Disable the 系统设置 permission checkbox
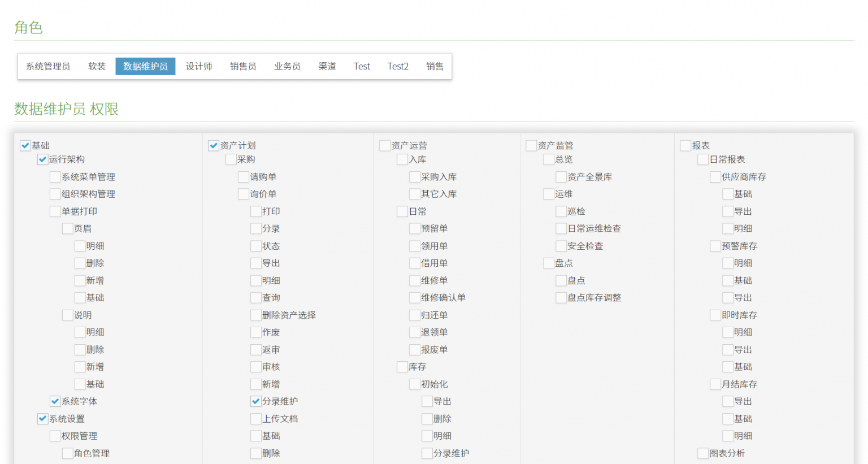The image size is (868, 464). tap(43, 419)
